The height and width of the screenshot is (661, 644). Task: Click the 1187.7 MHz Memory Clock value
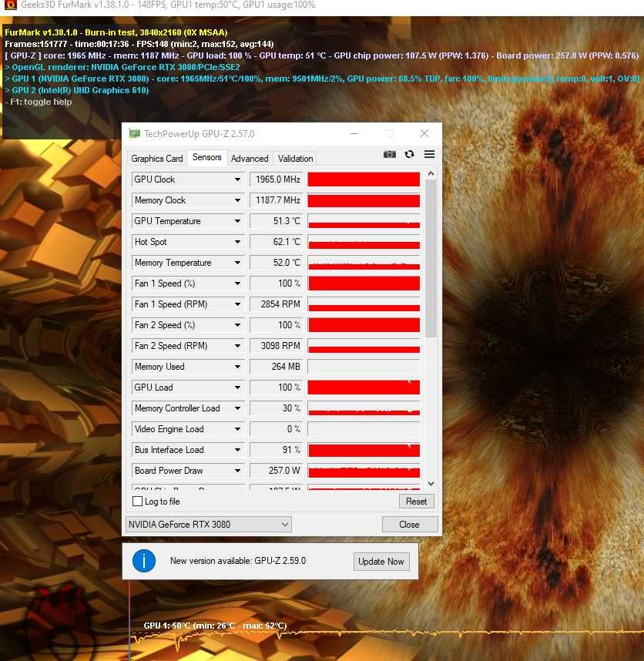[276, 200]
